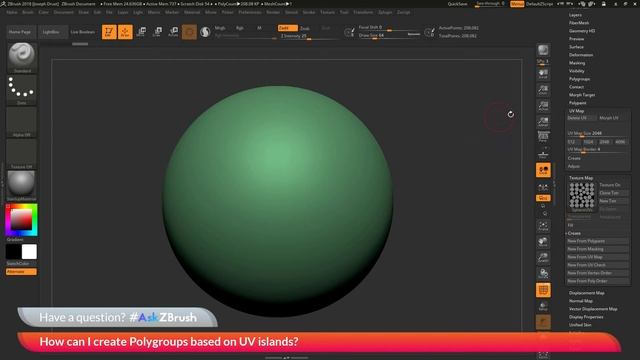The image size is (640, 360).
Task: Click the New From UV Map button
Action: (598, 257)
